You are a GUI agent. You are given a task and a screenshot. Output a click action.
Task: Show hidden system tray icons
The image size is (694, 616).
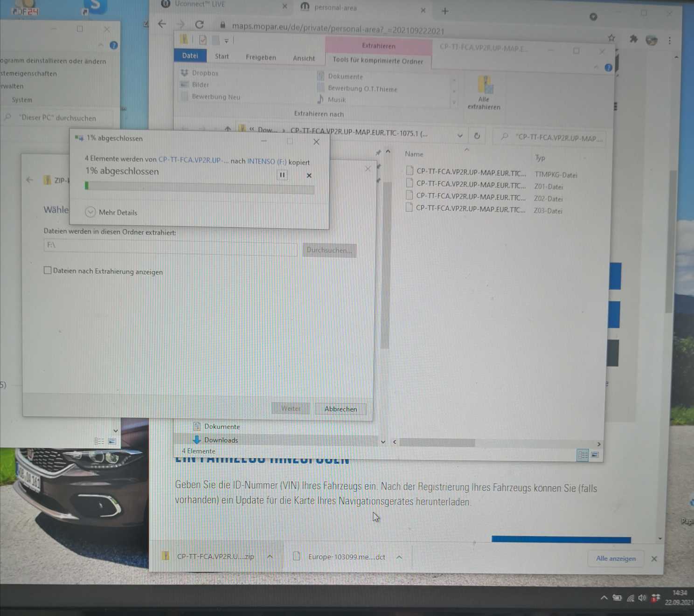[x=604, y=597]
